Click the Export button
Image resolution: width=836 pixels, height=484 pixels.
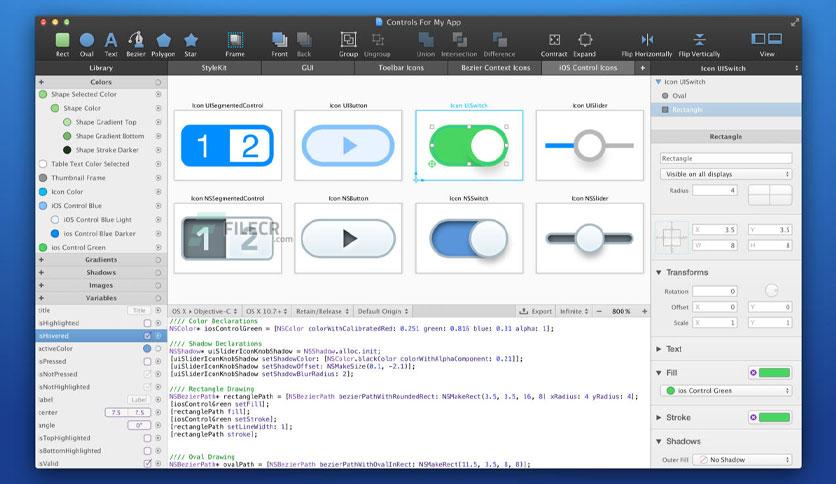(x=536, y=311)
